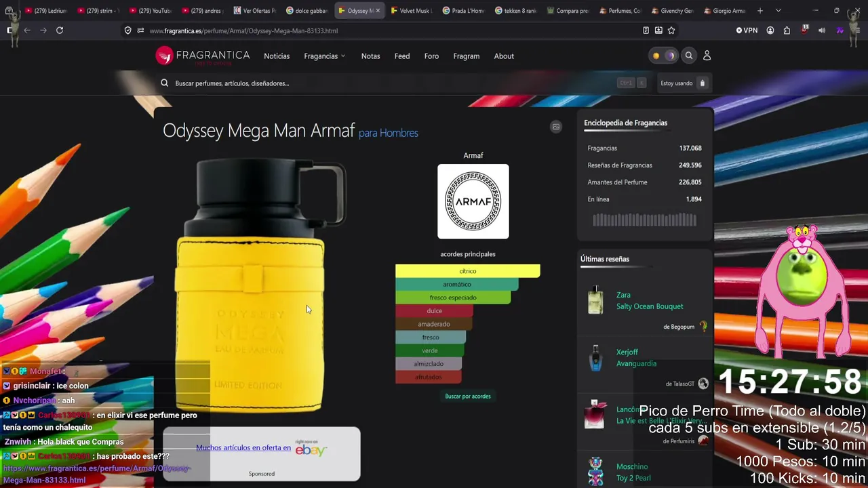Click the yellow cítrico accord bar
The width and height of the screenshot is (868, 488).
[x=468, y=271]
